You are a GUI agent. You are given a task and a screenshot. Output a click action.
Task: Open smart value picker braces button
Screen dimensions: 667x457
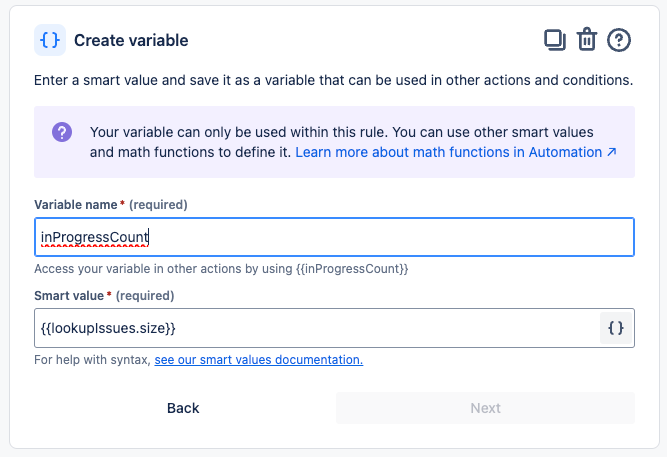[616, 328]
